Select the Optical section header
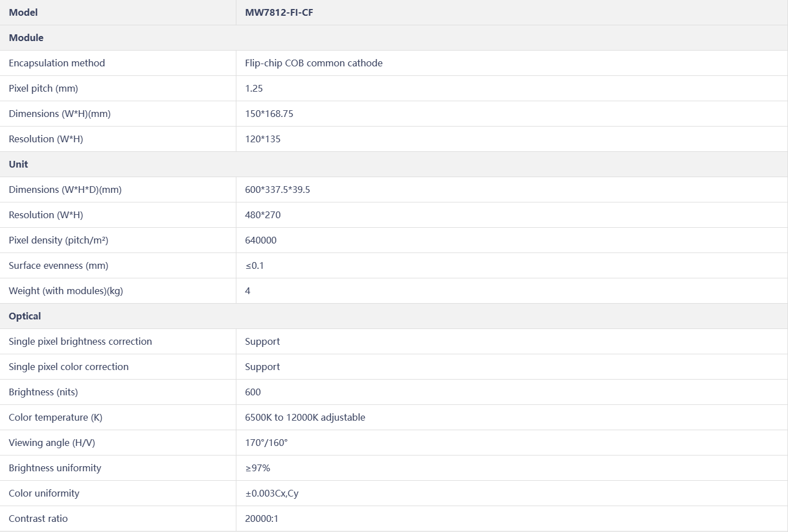Viewport: 788px width, 532px height. (25, 316)
